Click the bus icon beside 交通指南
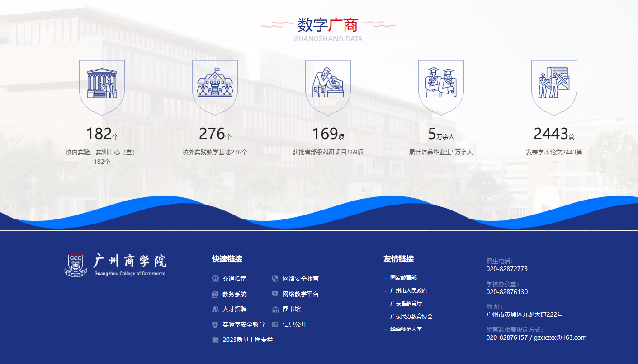The height and width of the screenshot is (364, 638). (215, 279)
